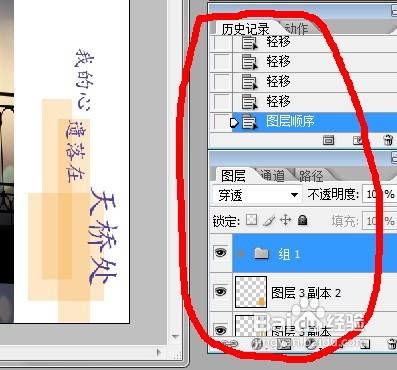Click the lock all padlock icon
Image resolution: width=397 pixels, height=370 pixels.
(302, 220)
